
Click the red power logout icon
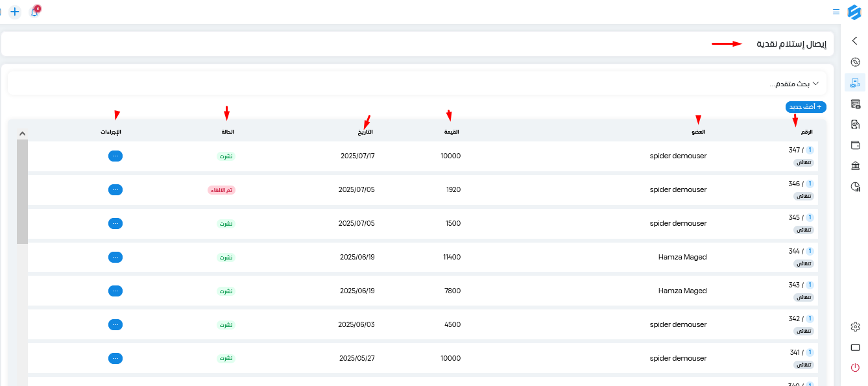[855, 368]
